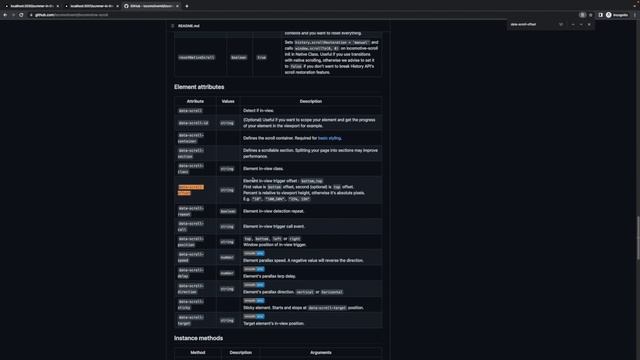Go back with the browser back arrow
This screenshot has width=640, height=360.
(x=5, y=15)
